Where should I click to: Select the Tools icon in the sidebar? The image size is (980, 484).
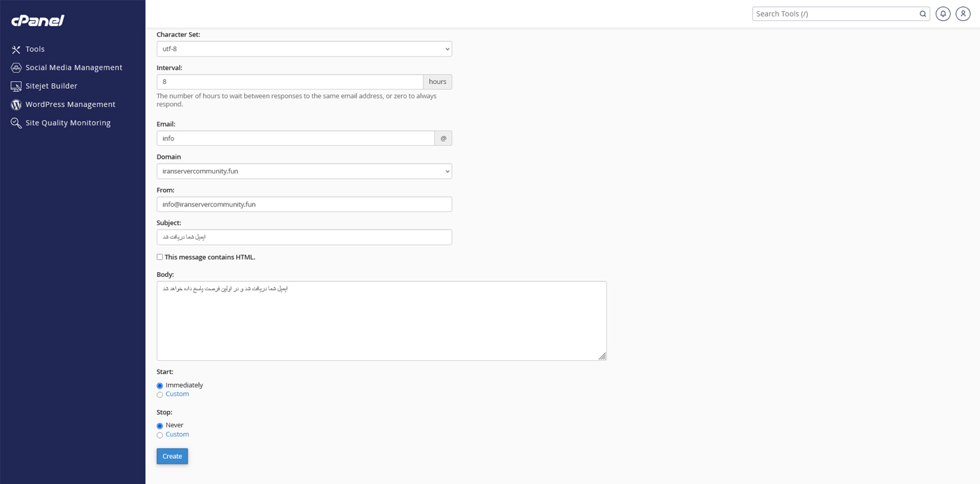point(15,49)
